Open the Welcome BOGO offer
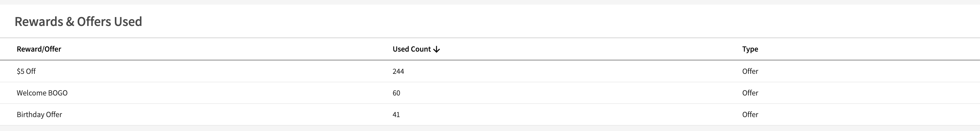This screenshot has width=980, height=131. point(42,93)
